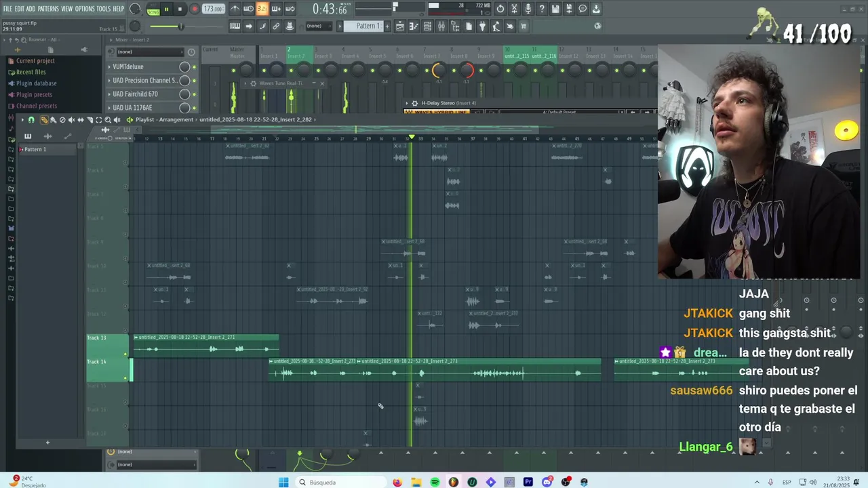This screenshot has width=868, height=488.
Task: Open the plugin picker plug icon
Action: (x=482, y=26)
